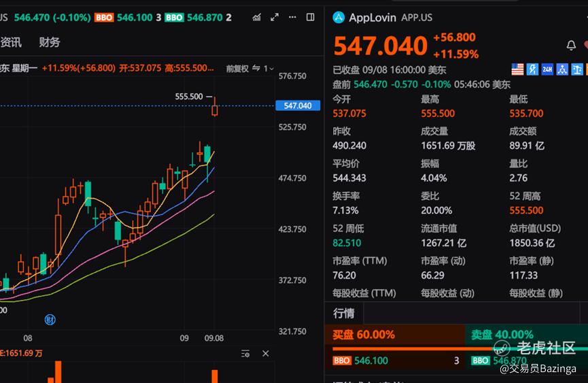588x383 pixels.
Task: Click the 平均价 value 544.343
Action: click(349, 178)
